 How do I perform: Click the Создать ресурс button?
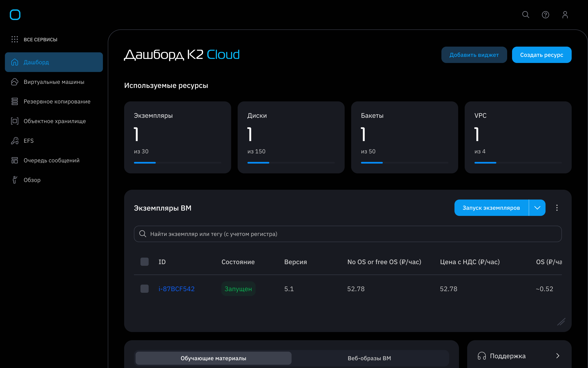542,55
